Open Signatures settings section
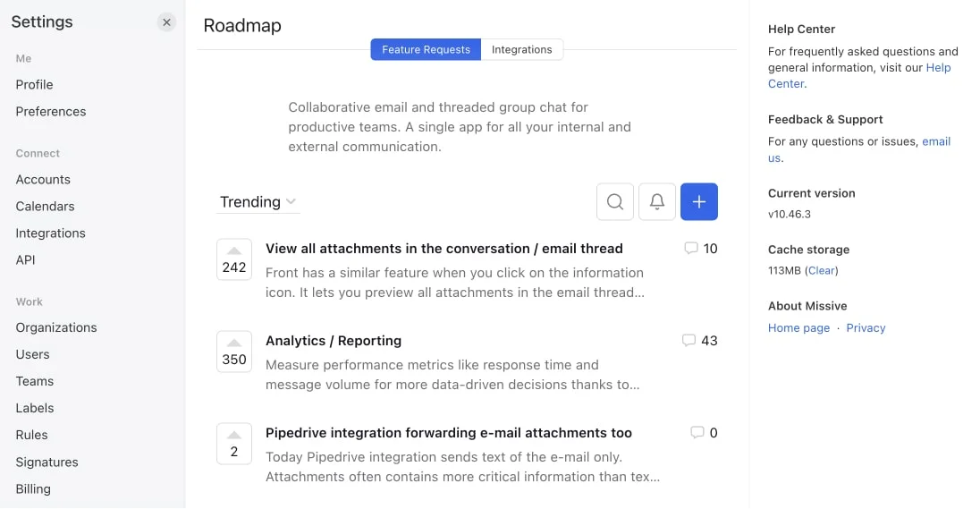Viewport: 980px width, 509px height. coord(47,462)
